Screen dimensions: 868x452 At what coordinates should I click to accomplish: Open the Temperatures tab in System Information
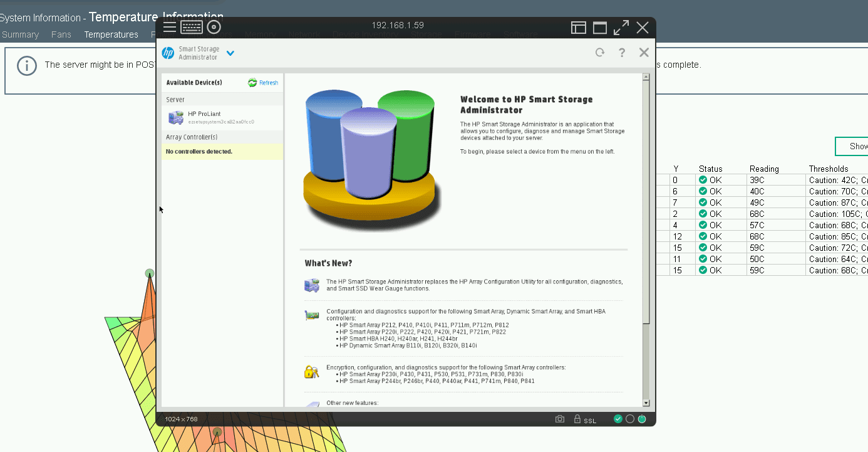111,34
